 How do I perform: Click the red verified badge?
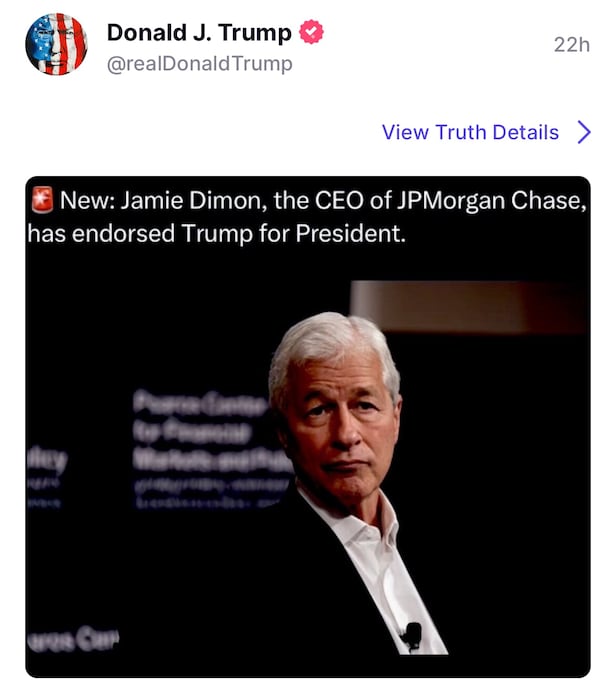(313, 32)
